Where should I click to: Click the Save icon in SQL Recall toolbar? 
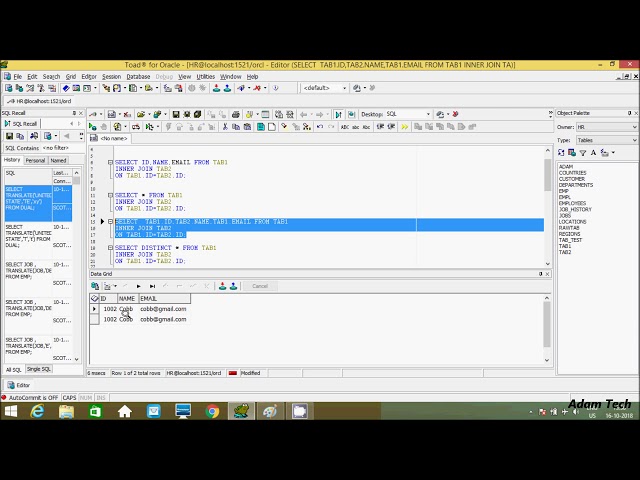pos(9,136)
